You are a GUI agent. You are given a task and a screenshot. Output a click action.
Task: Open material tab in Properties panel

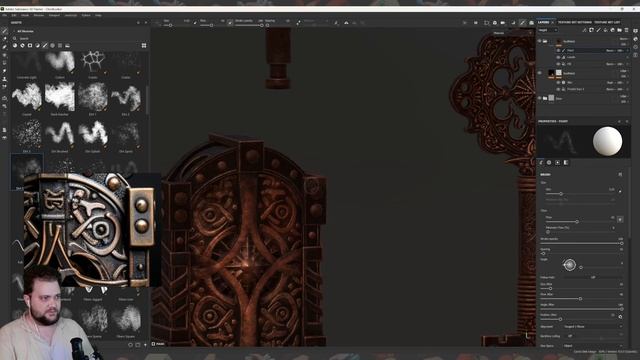[x=566, y=162]
